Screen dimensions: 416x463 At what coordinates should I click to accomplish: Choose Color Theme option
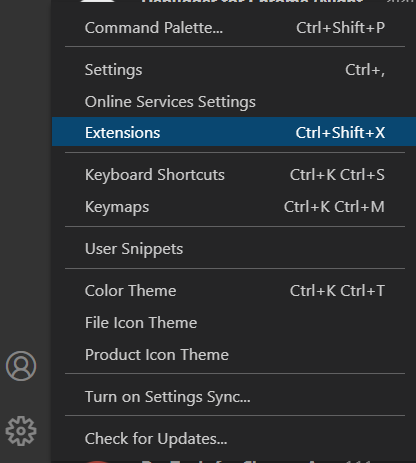tap(235, 291)
